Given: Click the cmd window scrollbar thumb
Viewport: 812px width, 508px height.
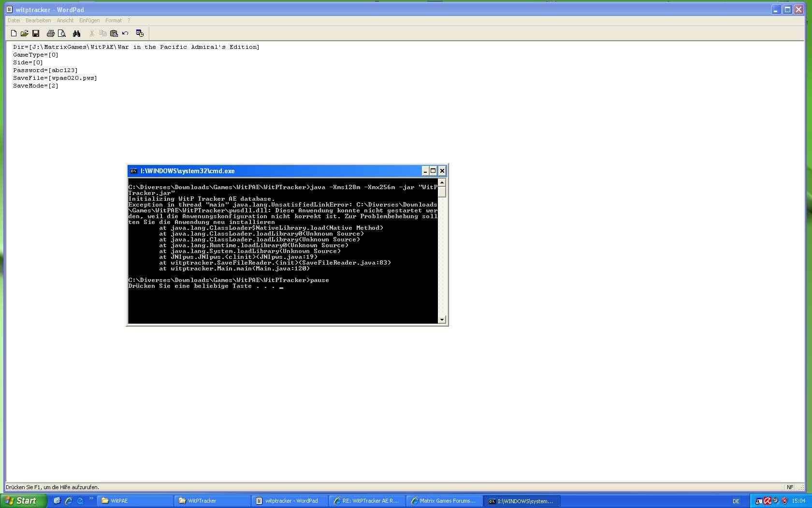Looking at the screenshot, I should [x=442, y=192].
